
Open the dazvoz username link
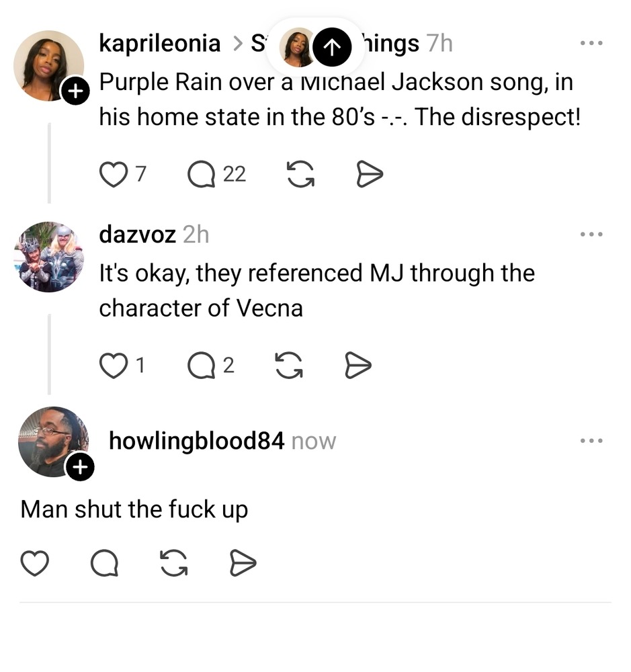(x=137, y=235)
